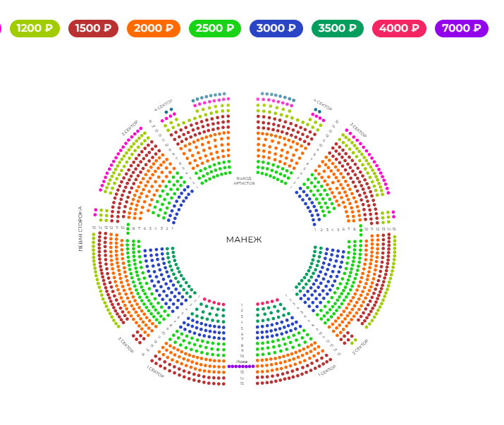Screen dimensions: 504x425
Task: Select the leftmost purple Ложа seat
Action: [229, 367]
